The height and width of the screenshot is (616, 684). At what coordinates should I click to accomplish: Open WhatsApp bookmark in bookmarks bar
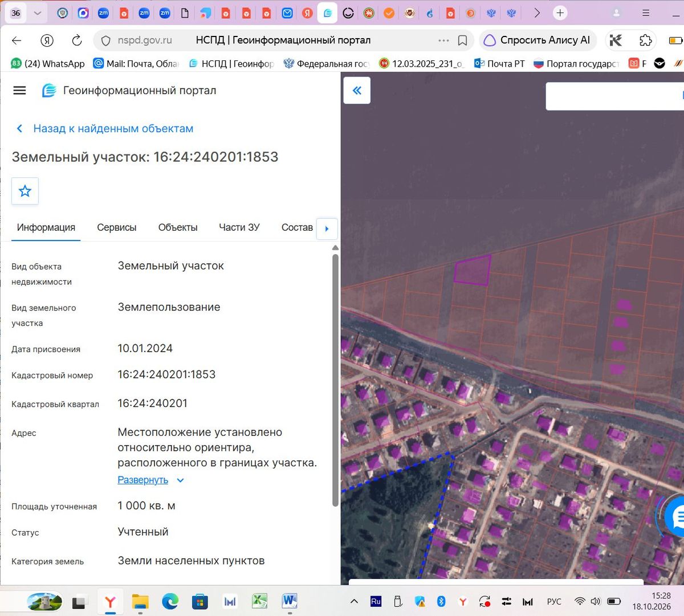click(48, 63)
